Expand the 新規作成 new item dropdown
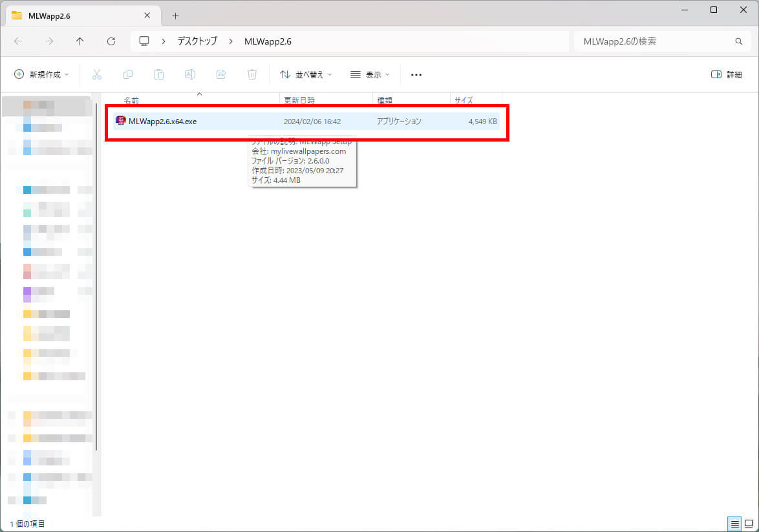The width and height of the screenshot is (759, 532). (x=41, y=74)
